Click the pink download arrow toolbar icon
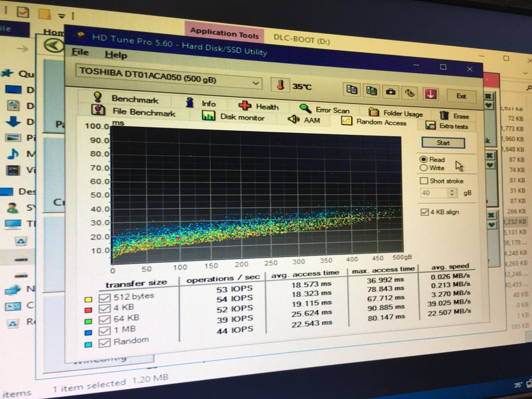 (x=430, y=94)
